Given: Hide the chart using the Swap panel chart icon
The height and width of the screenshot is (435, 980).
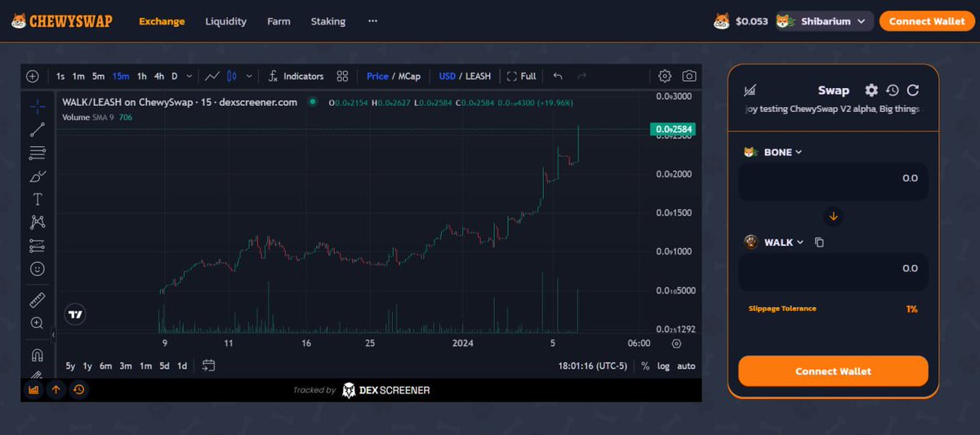Looking at the screenshot, I should [751, 91].
